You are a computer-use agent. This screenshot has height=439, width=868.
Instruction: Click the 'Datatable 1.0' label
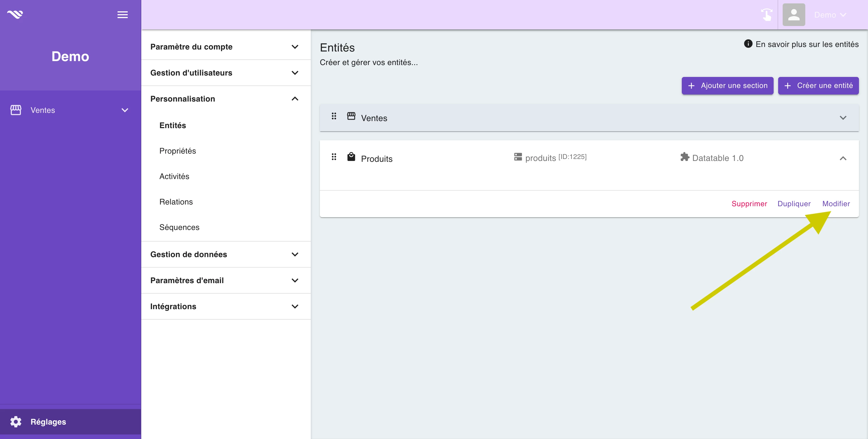(x=718, y=158)
